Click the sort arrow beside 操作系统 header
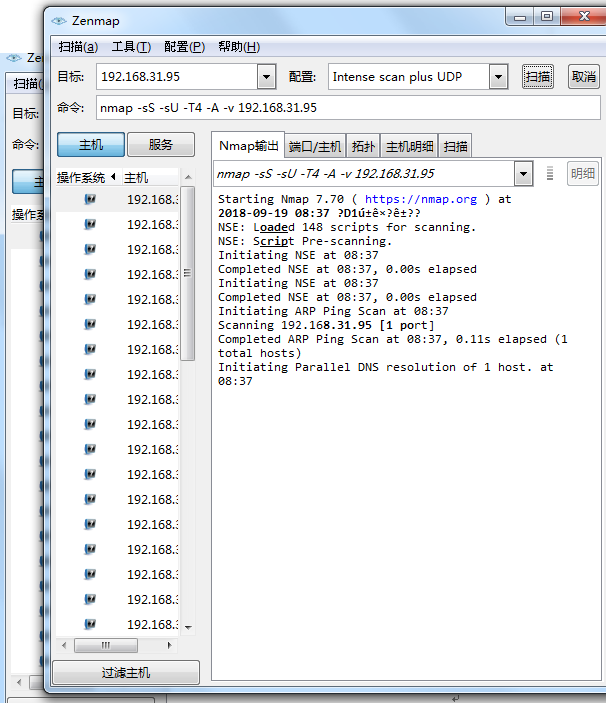606x703 pixels. point(113,177)
